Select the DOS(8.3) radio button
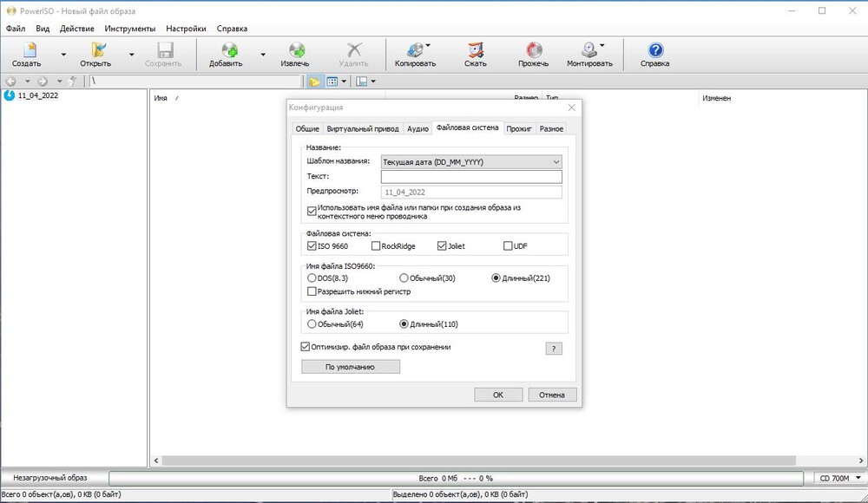This screenshot has height=503, width=868. point(312,278)
